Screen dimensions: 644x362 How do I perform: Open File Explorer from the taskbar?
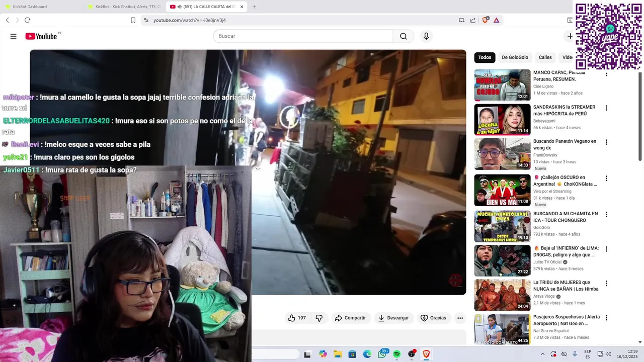click(x=338, y=354)
